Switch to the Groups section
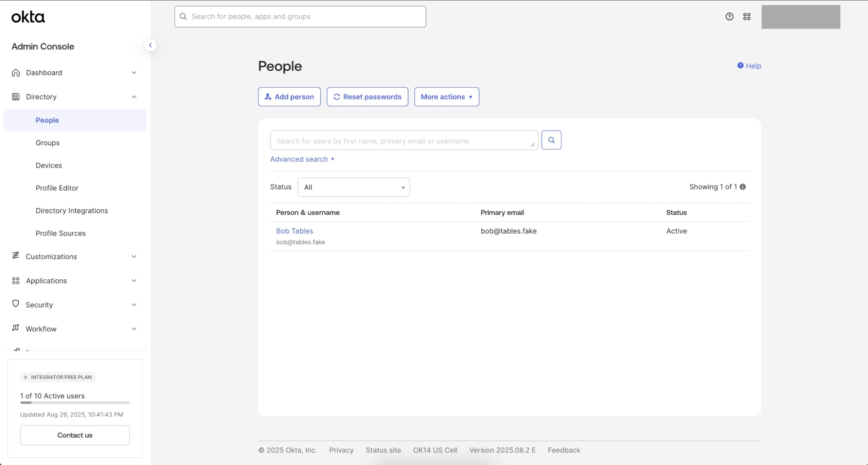This screenshot has width=868, height=465. (47, 143)
